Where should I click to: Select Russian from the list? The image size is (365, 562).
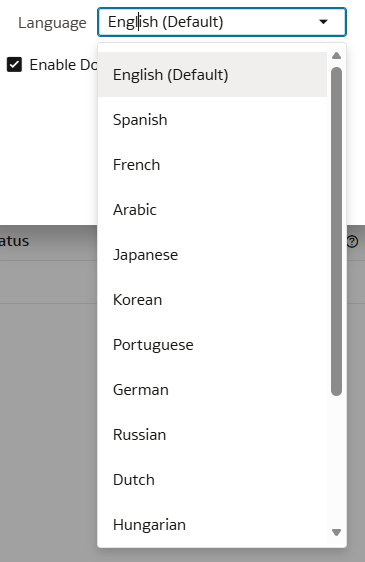(212, 435)
